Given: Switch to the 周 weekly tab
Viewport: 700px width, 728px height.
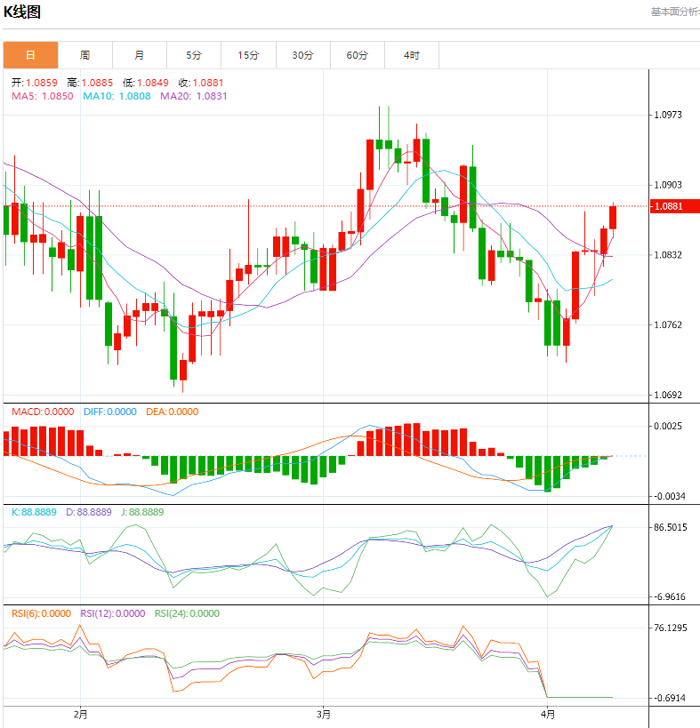Looking at the screenshot, I should [x=84, y=55].
